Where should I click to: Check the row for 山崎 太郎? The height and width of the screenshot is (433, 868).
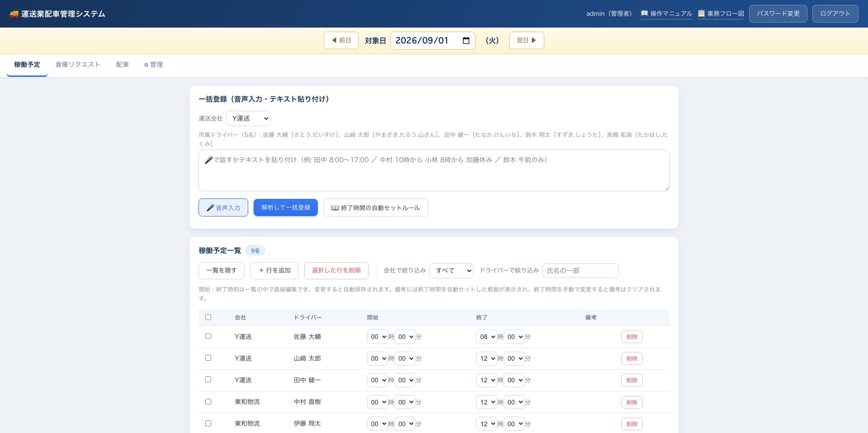pyautogui.click(x=208, y=358)
